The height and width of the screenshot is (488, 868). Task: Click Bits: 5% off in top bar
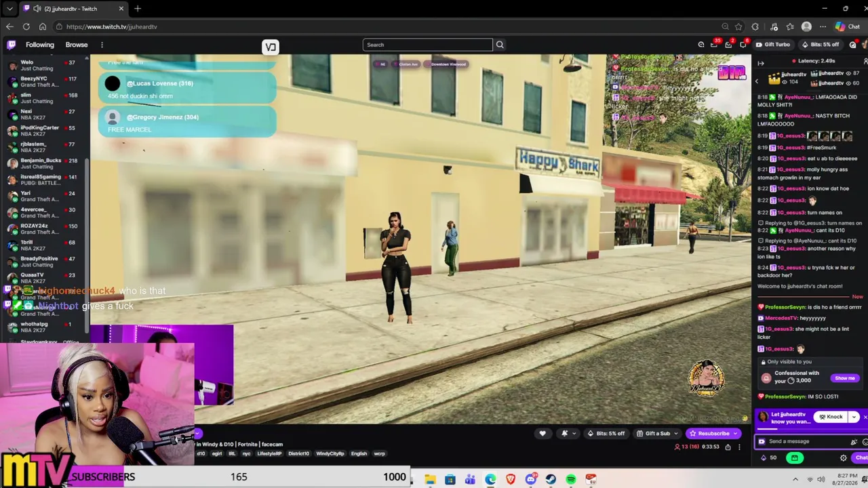(821, 45)
